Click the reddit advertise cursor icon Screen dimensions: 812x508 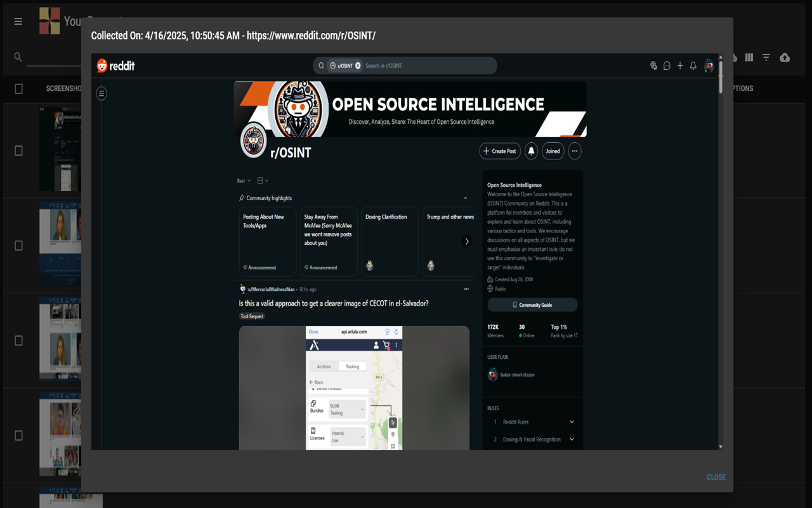pyautogui.click(x=653, y=65)
